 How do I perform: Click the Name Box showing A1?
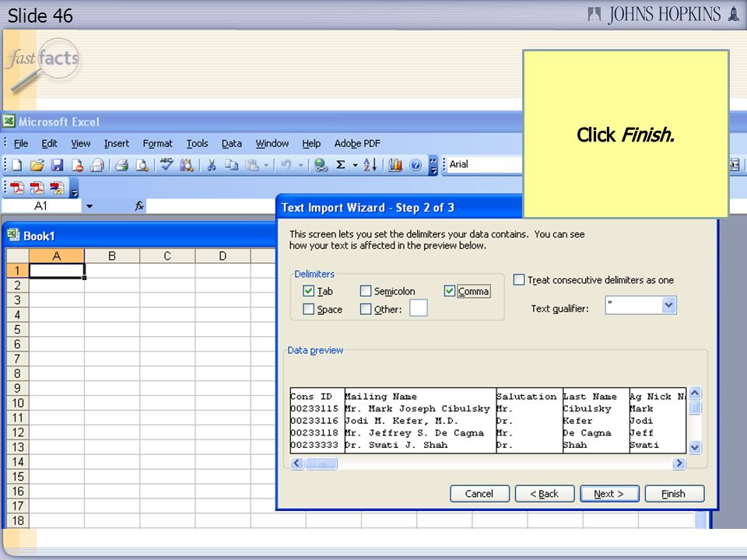click(x=41, y=205)
